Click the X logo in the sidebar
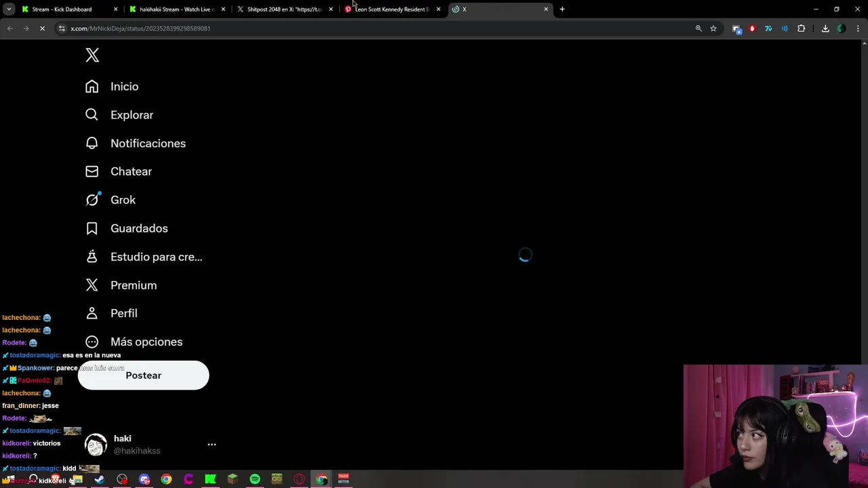 click(92, 56)
